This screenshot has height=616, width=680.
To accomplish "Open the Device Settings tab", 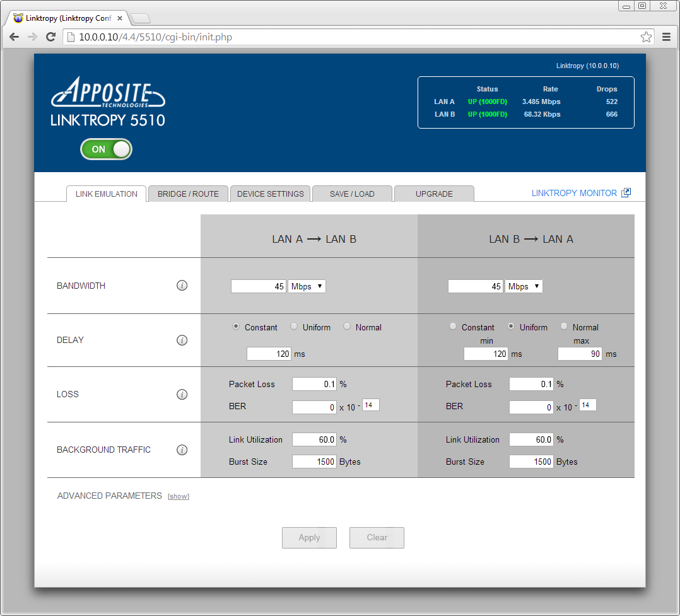I will 270,194.
